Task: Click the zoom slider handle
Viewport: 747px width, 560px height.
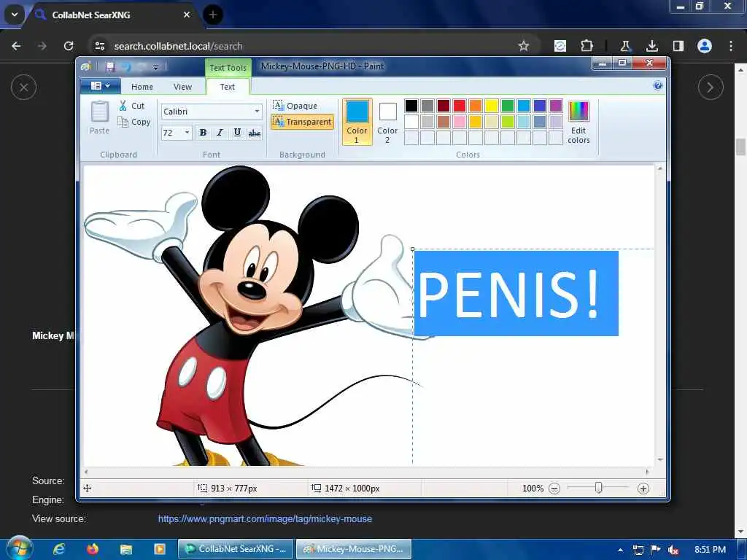Action: click(x=598, y=488)
